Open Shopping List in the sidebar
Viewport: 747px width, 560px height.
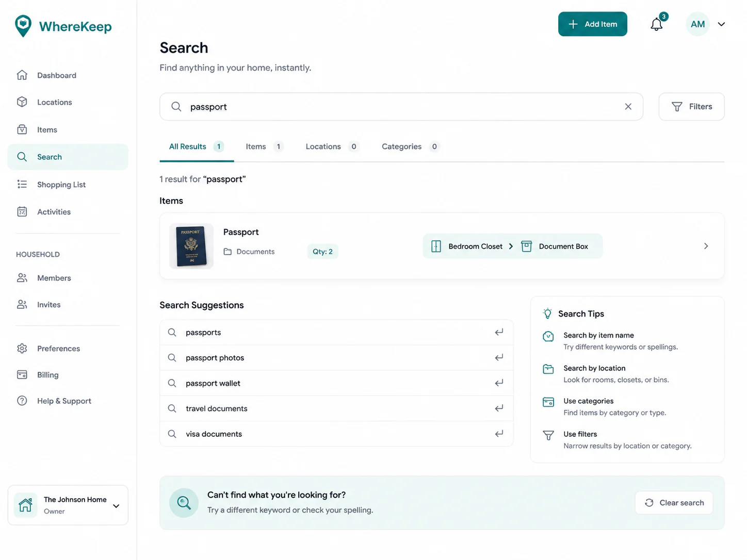coord(68,184)
